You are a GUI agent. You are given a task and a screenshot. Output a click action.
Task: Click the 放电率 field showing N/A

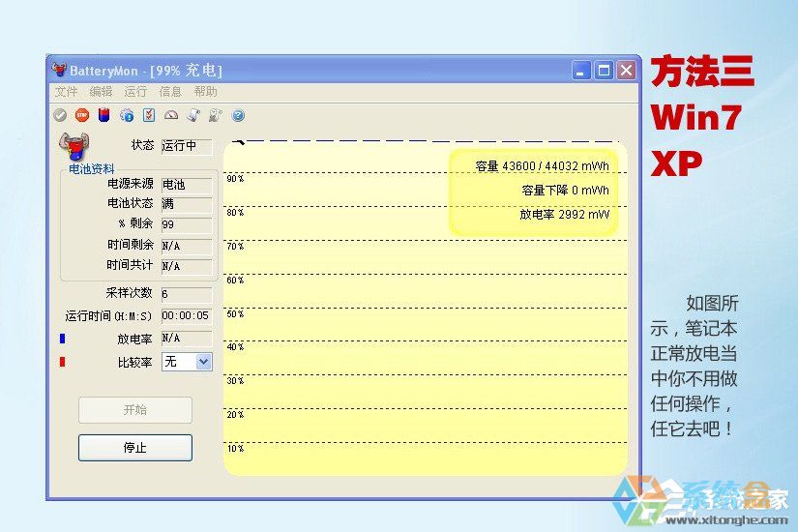(x=187, y=338)
